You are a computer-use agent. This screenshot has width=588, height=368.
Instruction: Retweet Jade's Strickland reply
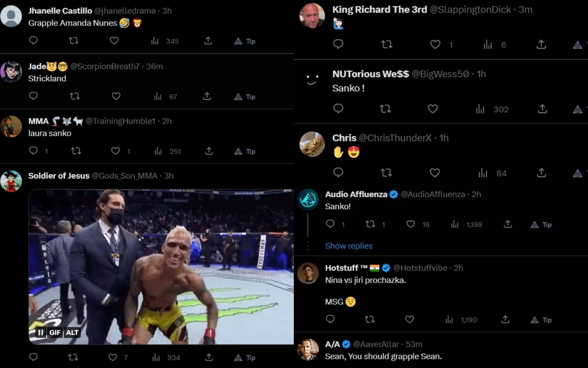pyautogui.click(x=75, y=96)
